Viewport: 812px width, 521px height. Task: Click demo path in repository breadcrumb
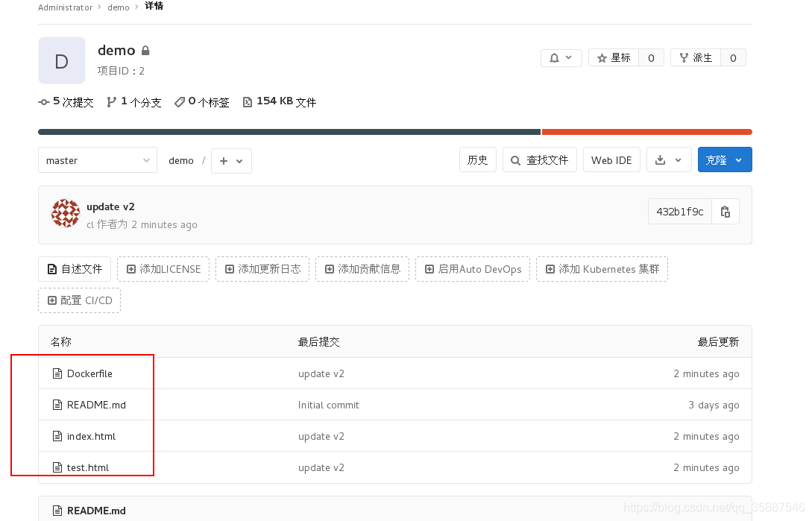tap(181, 160)
